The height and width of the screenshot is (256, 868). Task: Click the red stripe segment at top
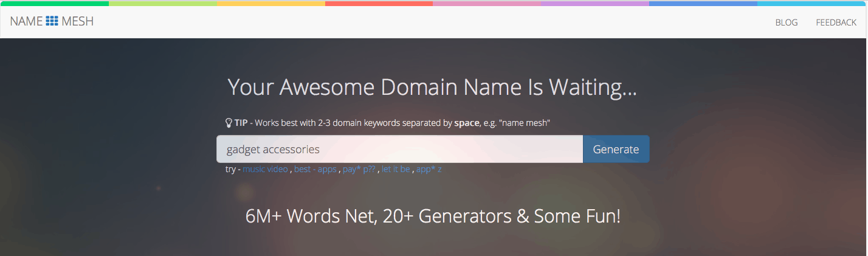point(379,3)
